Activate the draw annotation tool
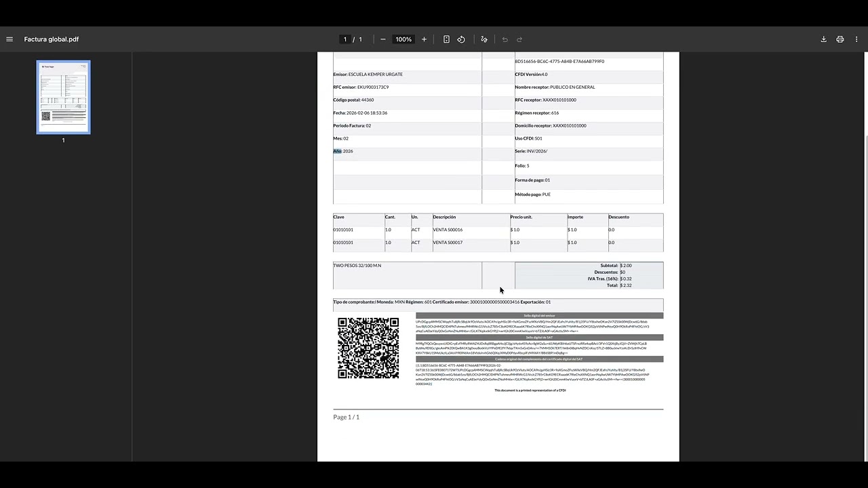The height and width of the screenshot is (488, 868). click(484, 39)
